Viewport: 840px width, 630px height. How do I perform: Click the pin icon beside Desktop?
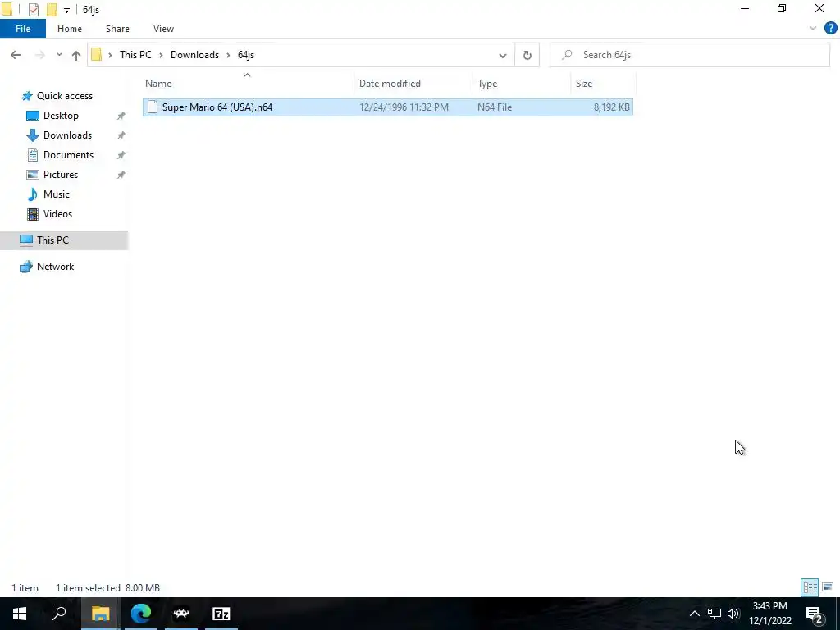(x=121, y=116)
